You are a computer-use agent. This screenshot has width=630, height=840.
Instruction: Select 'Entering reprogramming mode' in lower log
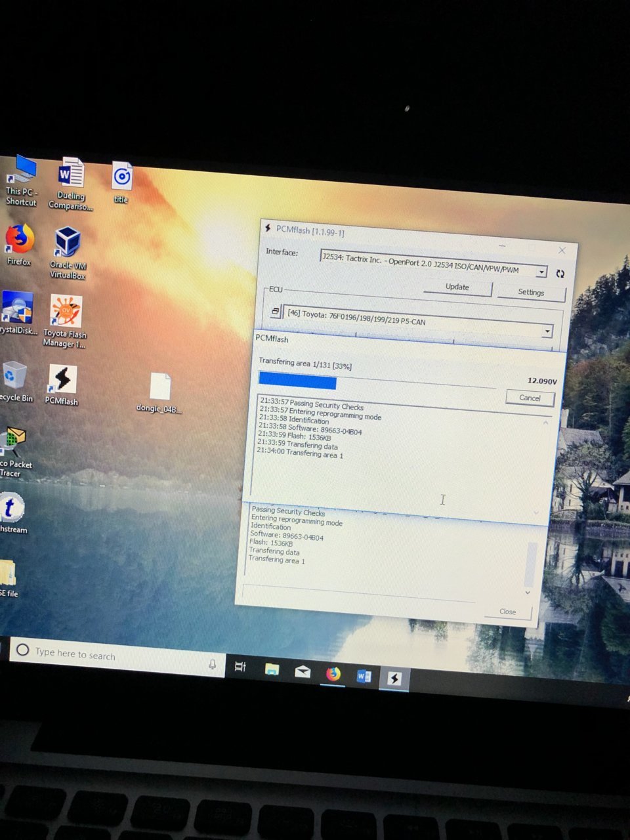click(x=297, y=520)
